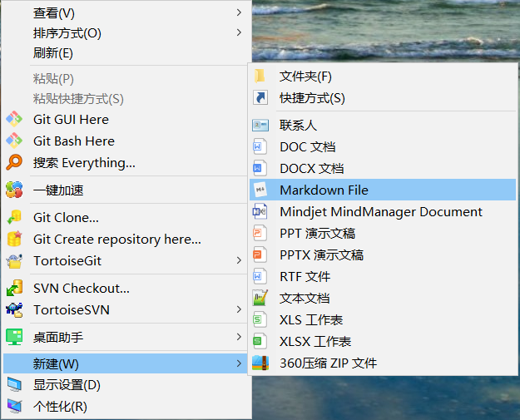Image resolution: width=520 pixels, height=420 pixels.
Task: Select the 一键加速 entry text
Action: click(58, 190)
